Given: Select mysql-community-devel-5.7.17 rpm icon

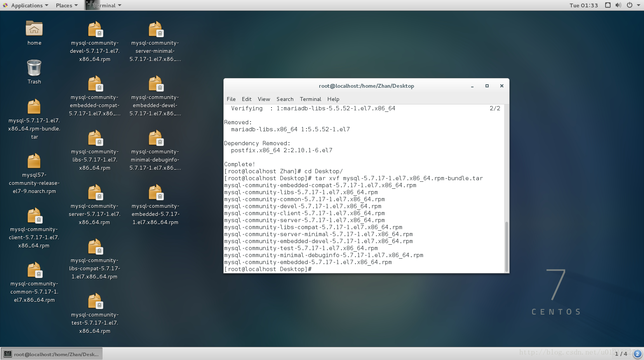Looking at the screenshot, I should tap(95, 29).
